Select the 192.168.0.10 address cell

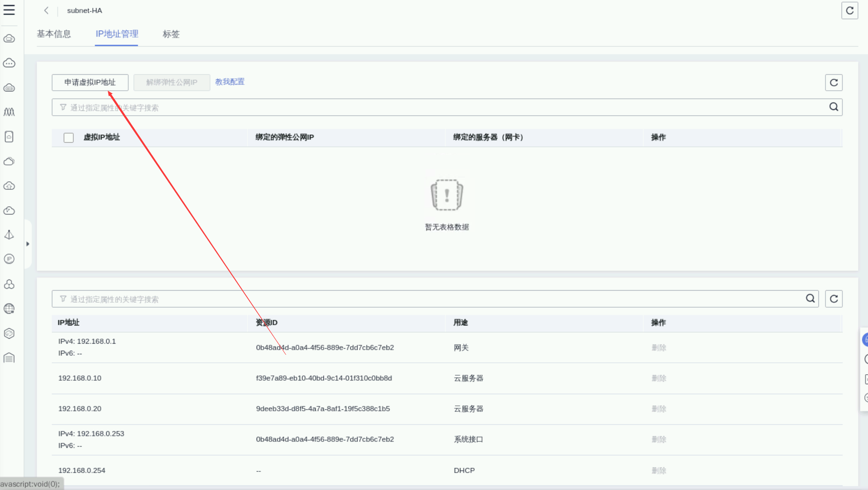point(80,378)
